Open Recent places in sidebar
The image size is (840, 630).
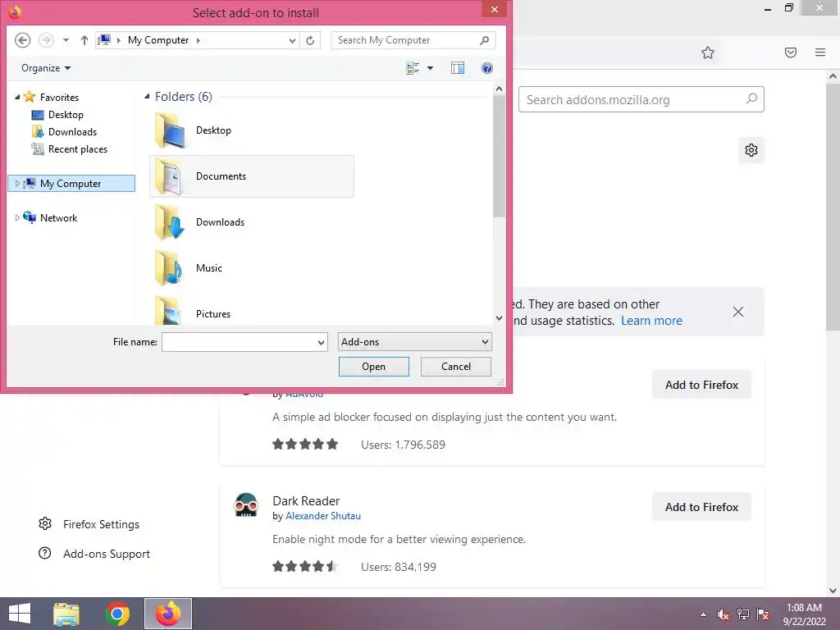pyautogui.click(x=78, y=149)
